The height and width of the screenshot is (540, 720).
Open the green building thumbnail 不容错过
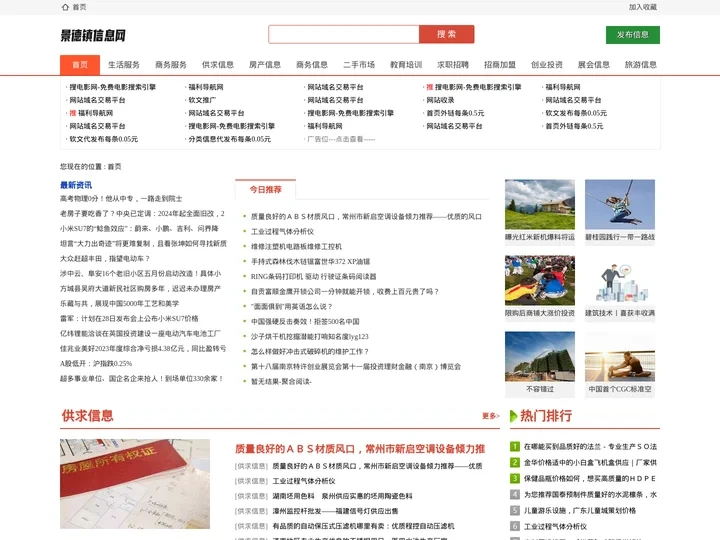(540, 357)
